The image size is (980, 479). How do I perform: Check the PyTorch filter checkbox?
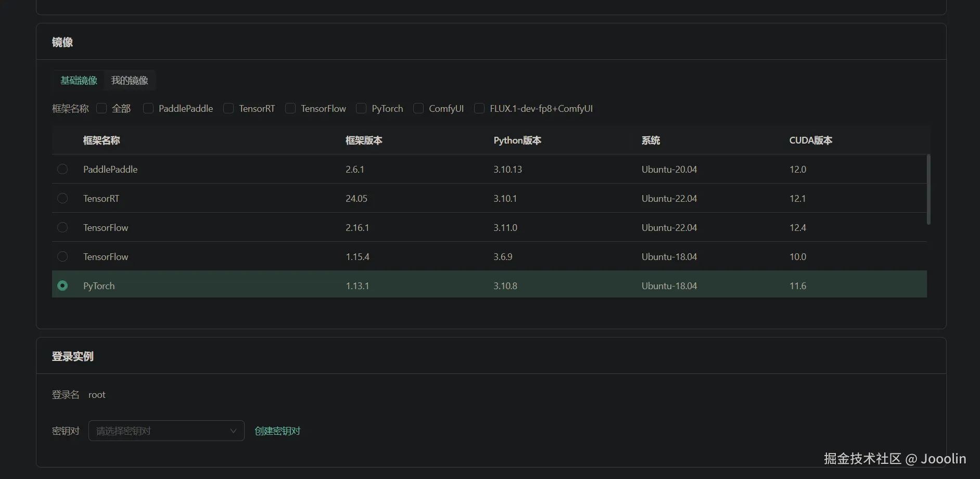coord(361,108)
